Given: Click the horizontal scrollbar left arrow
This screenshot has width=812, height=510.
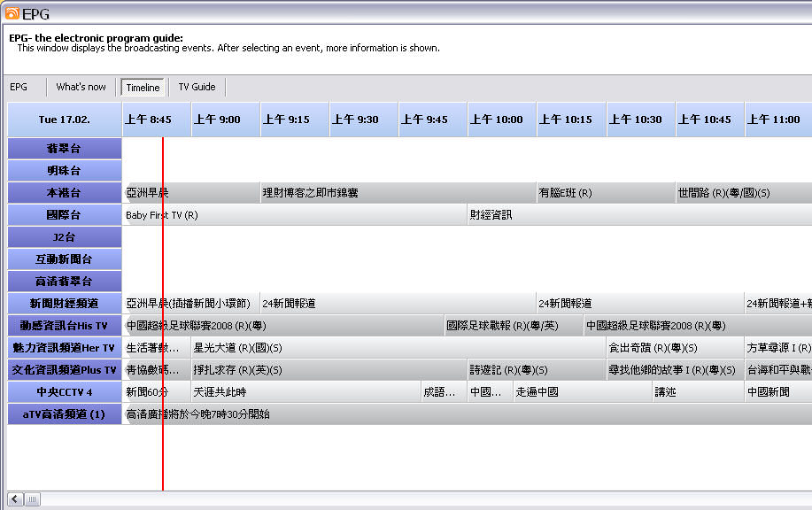Looking at the screenshot, I should 15,499.
